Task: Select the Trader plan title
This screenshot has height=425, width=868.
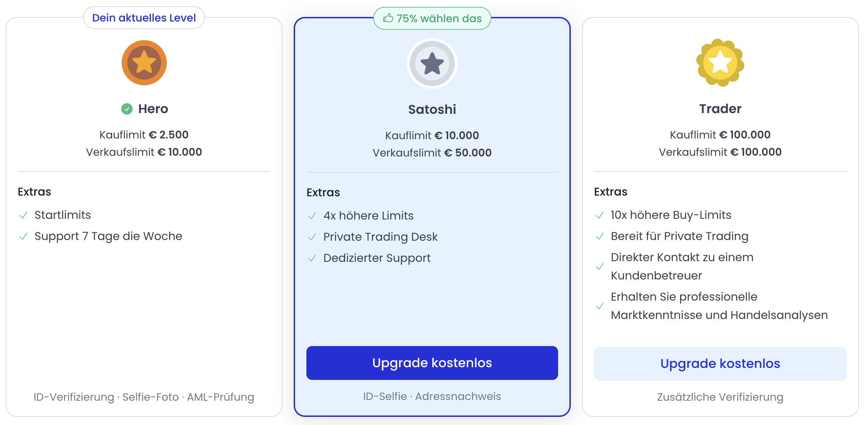Action: click(720, 109)
